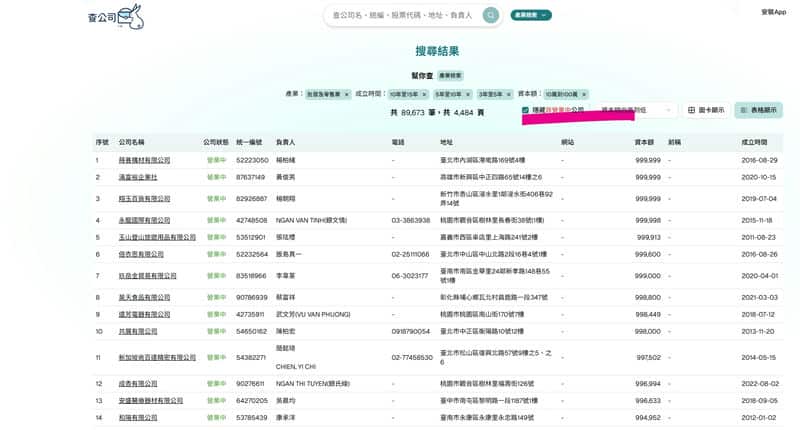This screenshot has width=800, height=430.
Task: Open the green search-type dropdown beside search
Action: tap(531, 15)
